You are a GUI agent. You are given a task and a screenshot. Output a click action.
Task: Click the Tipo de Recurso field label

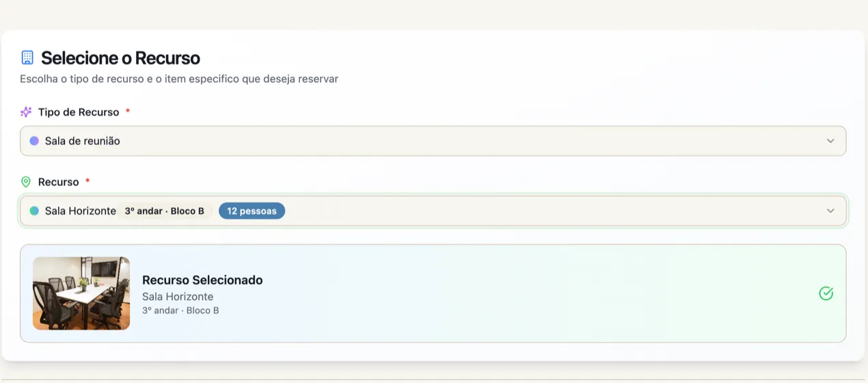click(x=79, y=112)
